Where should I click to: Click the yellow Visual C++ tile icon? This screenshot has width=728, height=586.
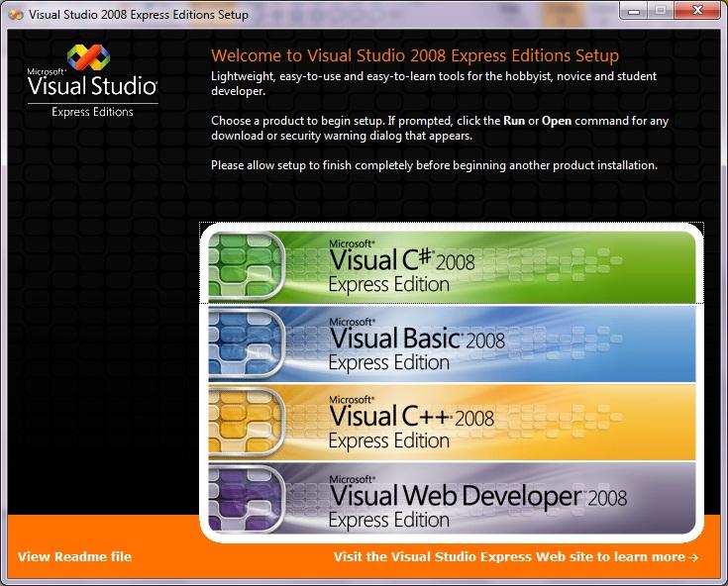(246, 422)
